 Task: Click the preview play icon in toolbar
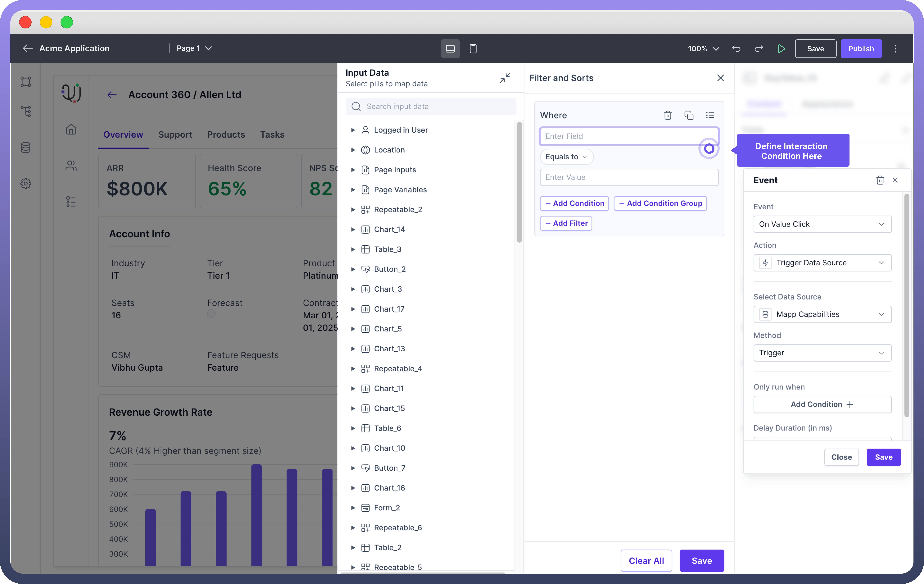point(781,48)
